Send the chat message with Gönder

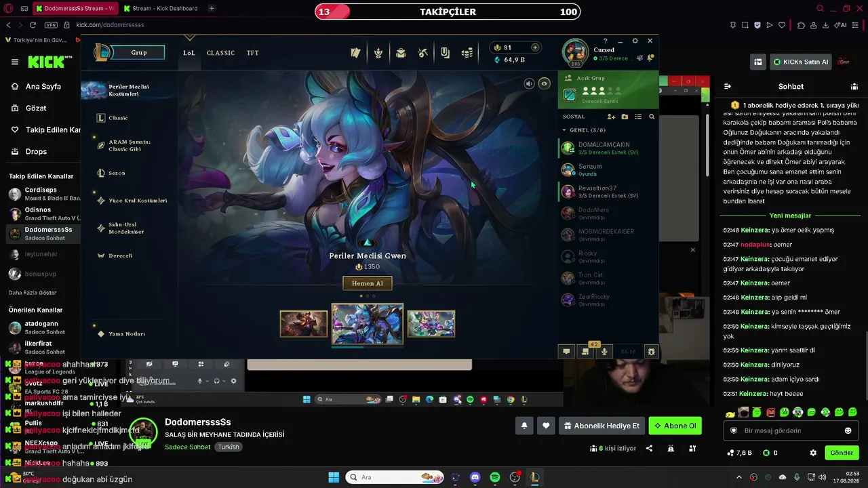[842, 453]
